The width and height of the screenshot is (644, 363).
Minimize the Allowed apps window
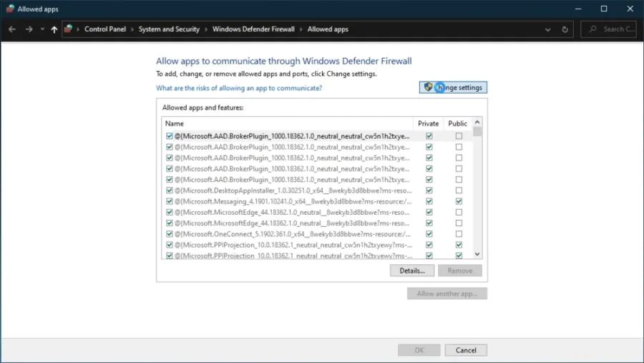[x=578, y=9]
